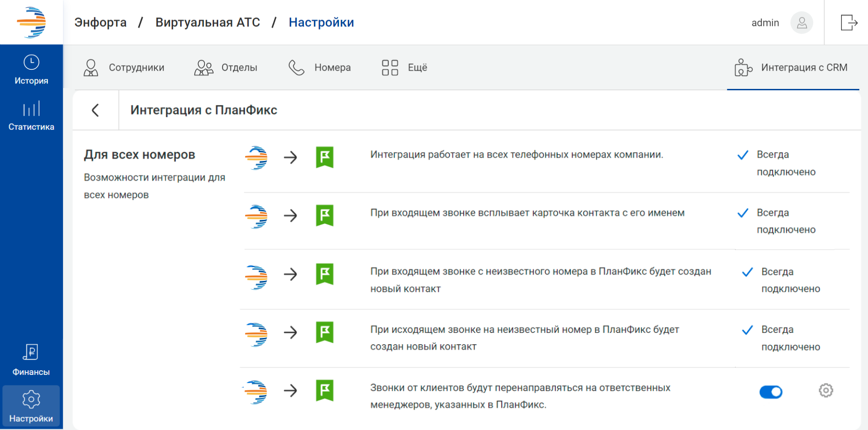868x430 pixels.
Task: Click checkmark for incoming unknown number contact creation
Action: tap(747, 272)
